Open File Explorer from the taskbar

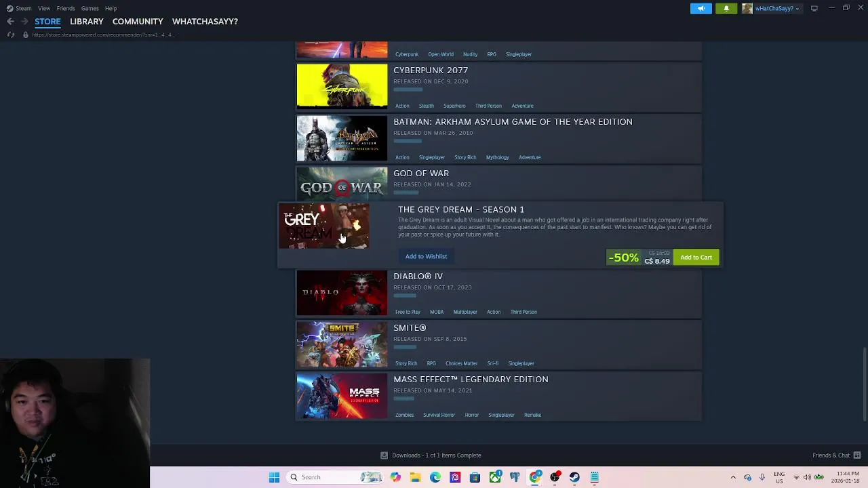pyautogui.click(x=415, y=477)
